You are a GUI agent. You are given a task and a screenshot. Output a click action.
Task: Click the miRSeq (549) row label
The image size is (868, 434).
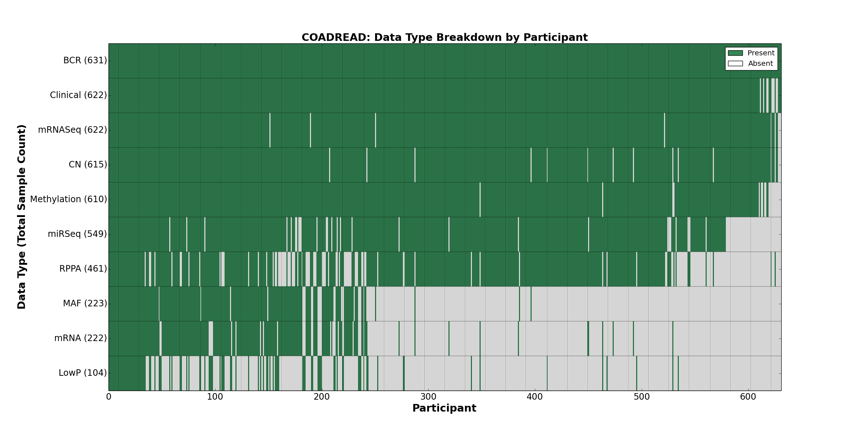pos(77,234)
